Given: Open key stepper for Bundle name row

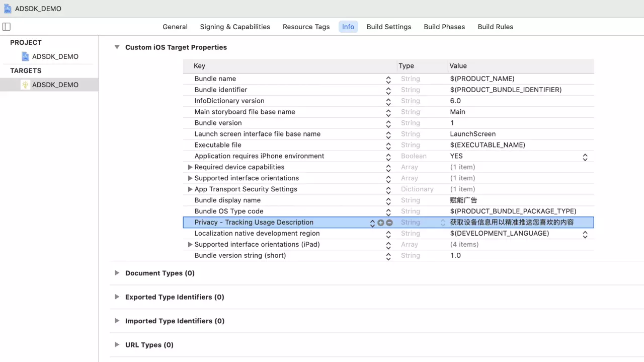Looking at the screenshot, I should (x=388, y=80).
